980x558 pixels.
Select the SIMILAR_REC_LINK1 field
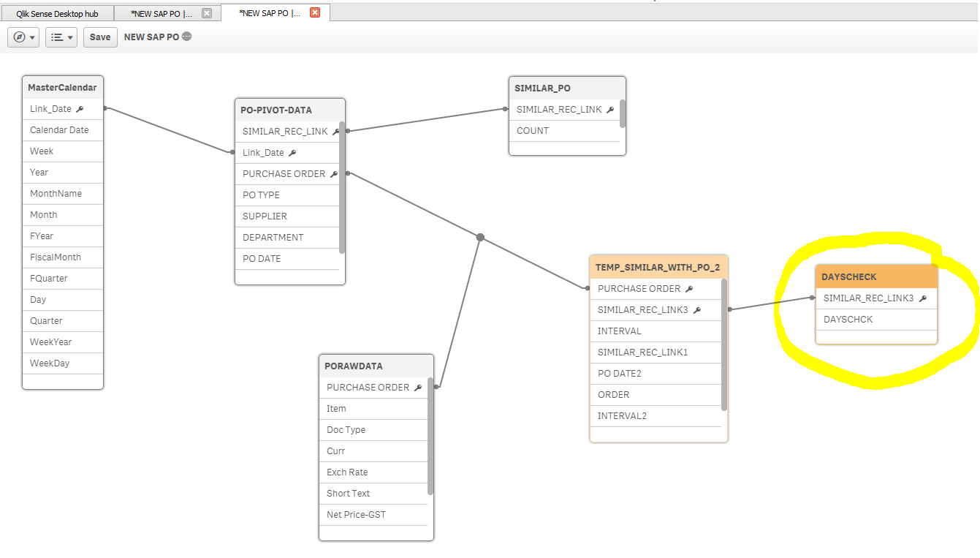pyautogui.click(x=656, y=352)
